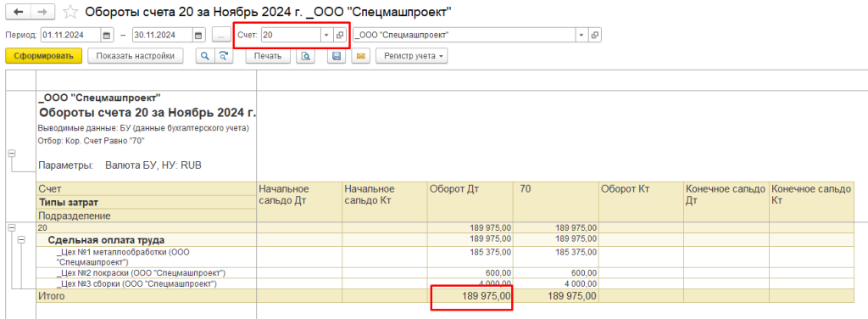Screen dimensions: 868x319
Task: Open the Счет account dropdown list
Action: coord(326,35)
